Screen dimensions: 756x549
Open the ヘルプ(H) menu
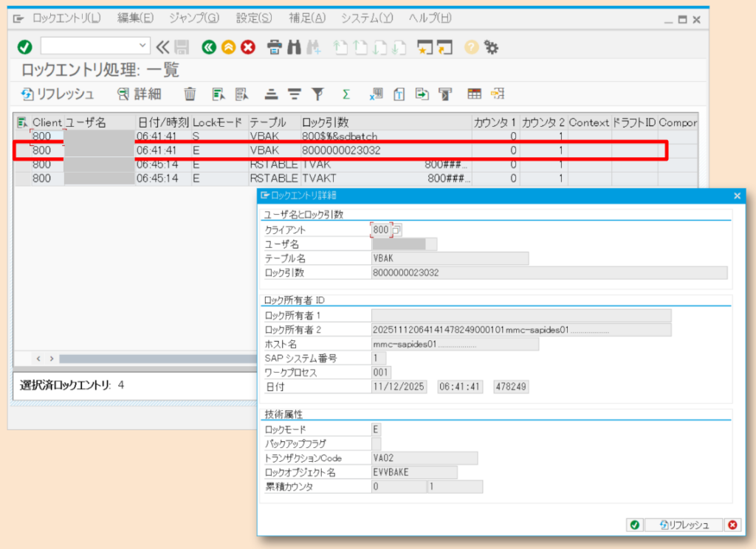[430, 18]
